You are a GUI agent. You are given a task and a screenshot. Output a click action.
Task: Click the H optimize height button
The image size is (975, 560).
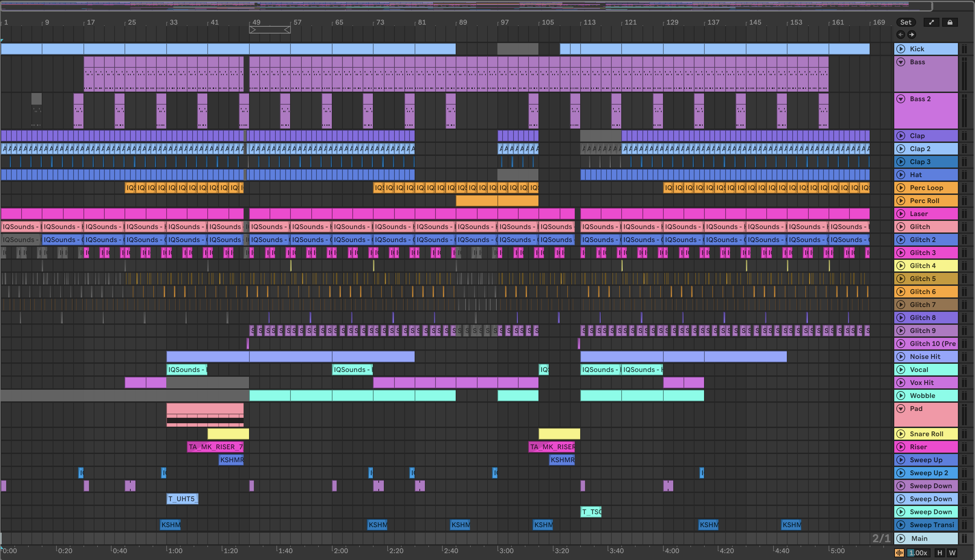pos(940,553)
